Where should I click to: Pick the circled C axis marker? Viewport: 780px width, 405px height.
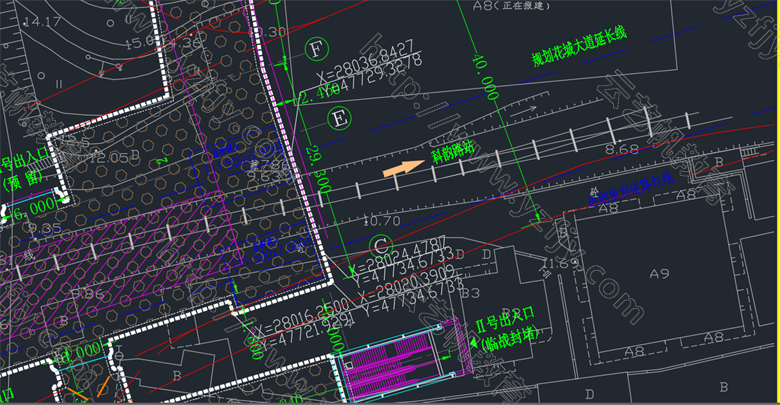coord(381,245)
